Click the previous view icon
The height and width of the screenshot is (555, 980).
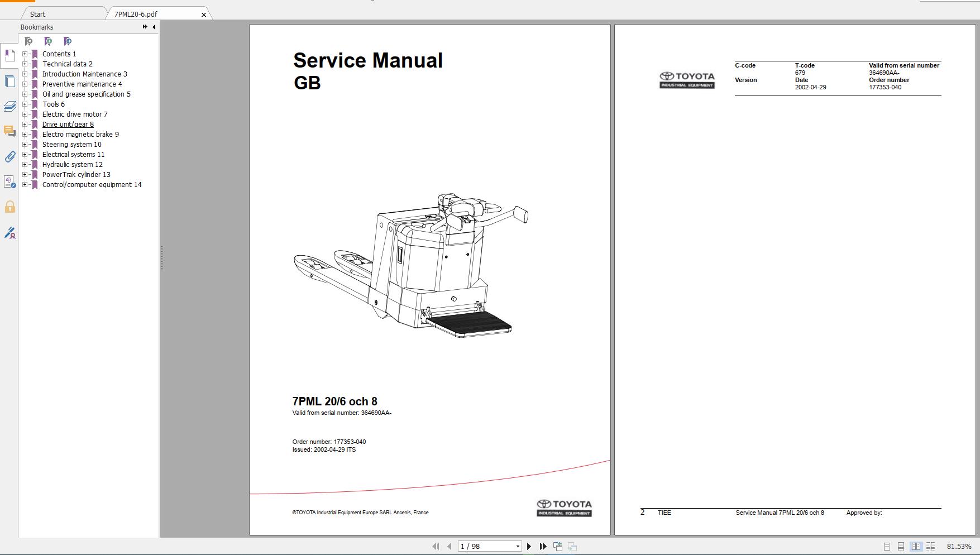point(558,547)
